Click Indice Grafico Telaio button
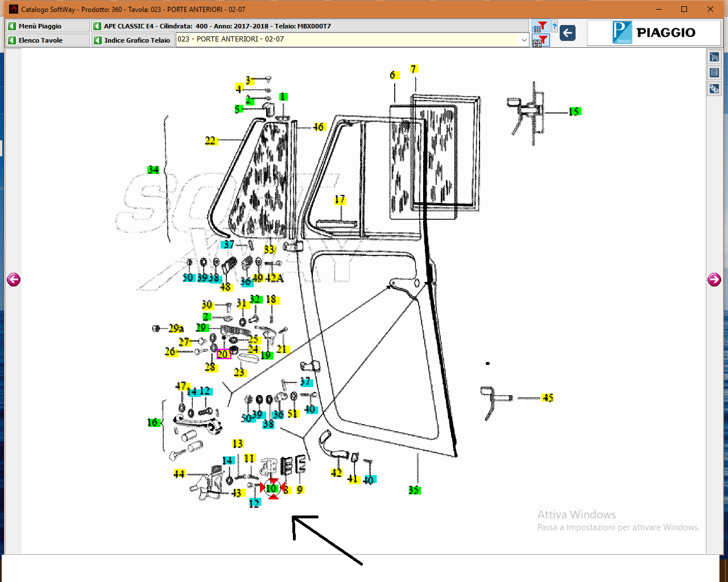 (x=133, y=40)
